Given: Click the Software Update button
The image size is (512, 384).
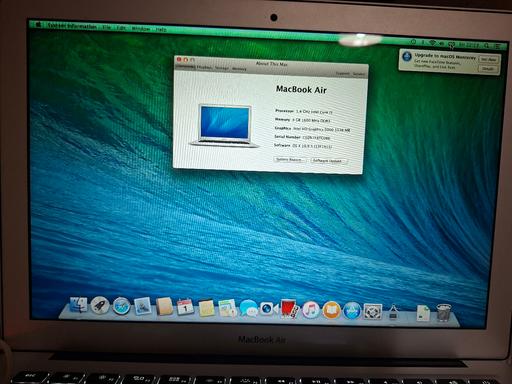Looking at the screenshot, I should click(328, 161).
